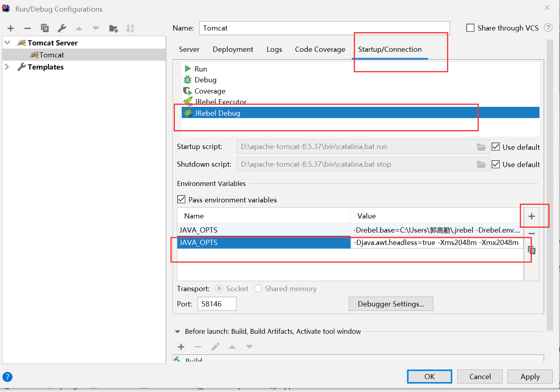Browse for Startup script folder icon
560x392 pixels.
click(481, 147)
